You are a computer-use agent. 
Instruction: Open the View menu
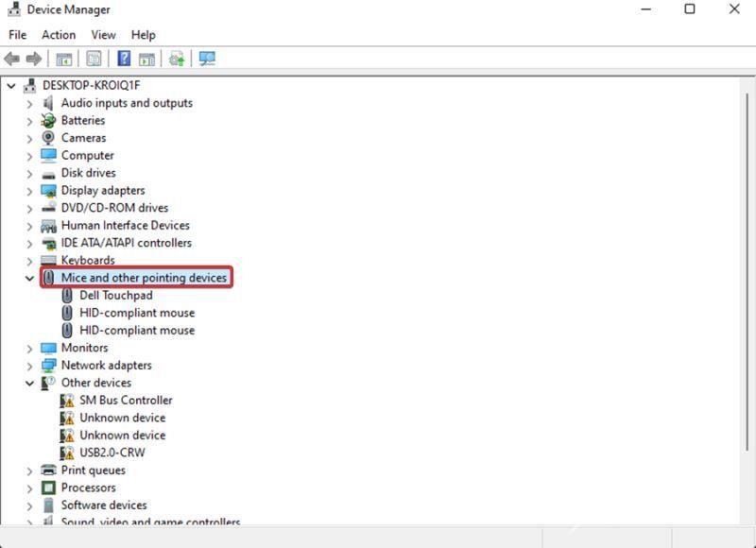tap(102, 35)
